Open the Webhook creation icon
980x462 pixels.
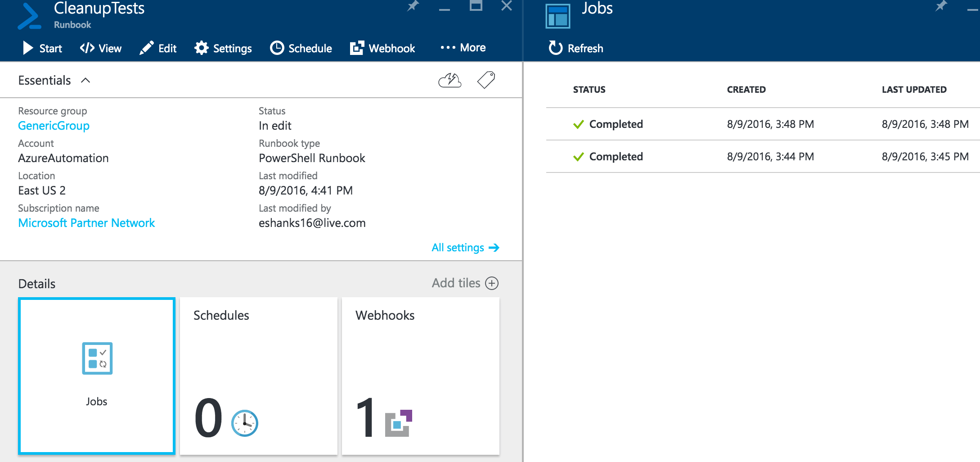click(357, 48)
